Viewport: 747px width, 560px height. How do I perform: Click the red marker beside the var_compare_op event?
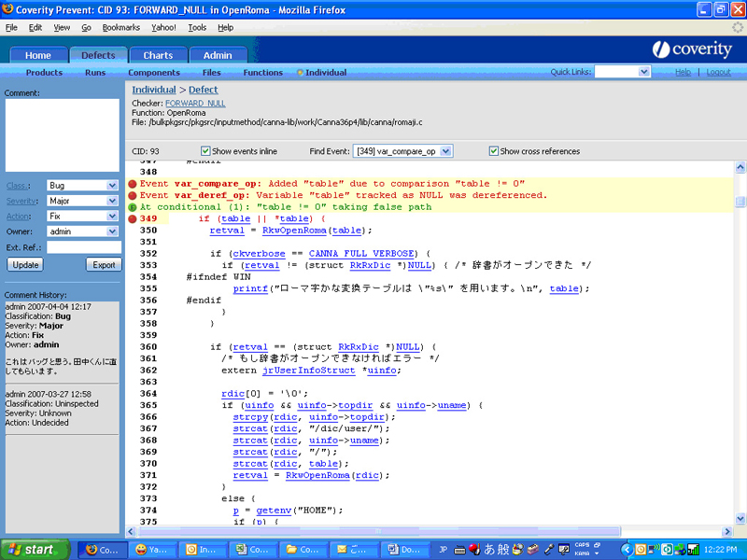coord(133,184)
